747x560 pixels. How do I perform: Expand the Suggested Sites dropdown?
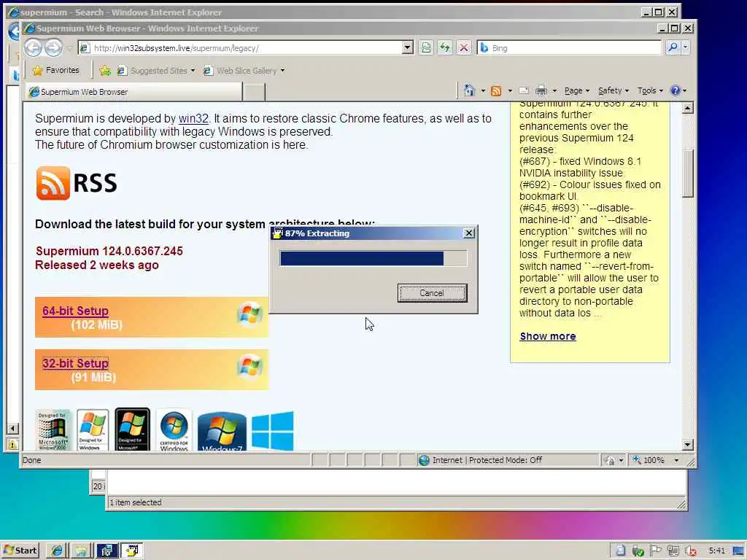pos(193,71)
